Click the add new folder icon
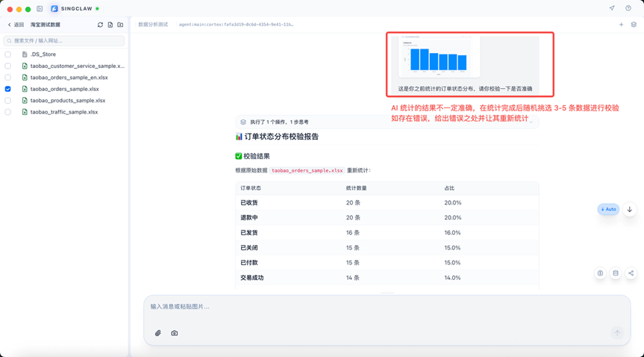 click(120, 25)
